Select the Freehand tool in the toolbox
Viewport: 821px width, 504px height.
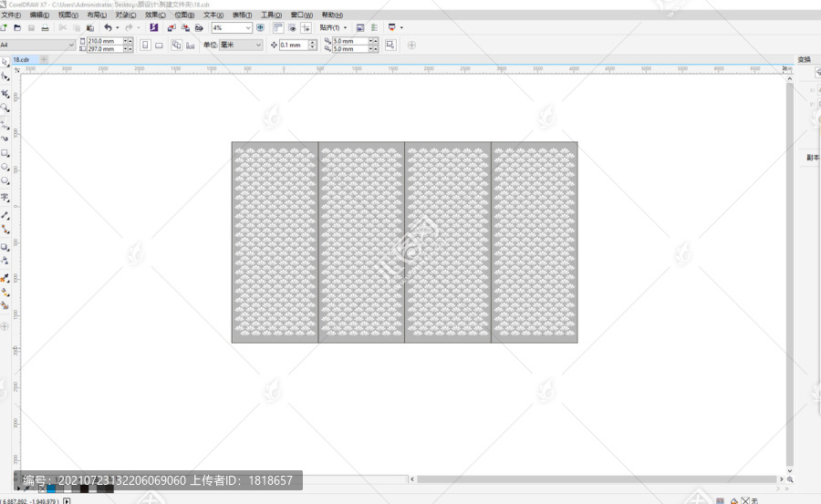pyautogui.click(x=5, y=125)
